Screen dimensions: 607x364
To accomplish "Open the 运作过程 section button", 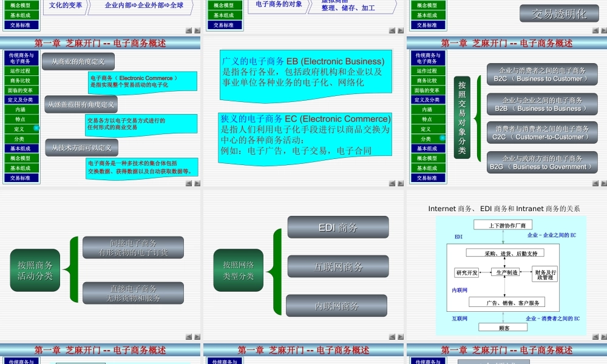I will 21,72.
